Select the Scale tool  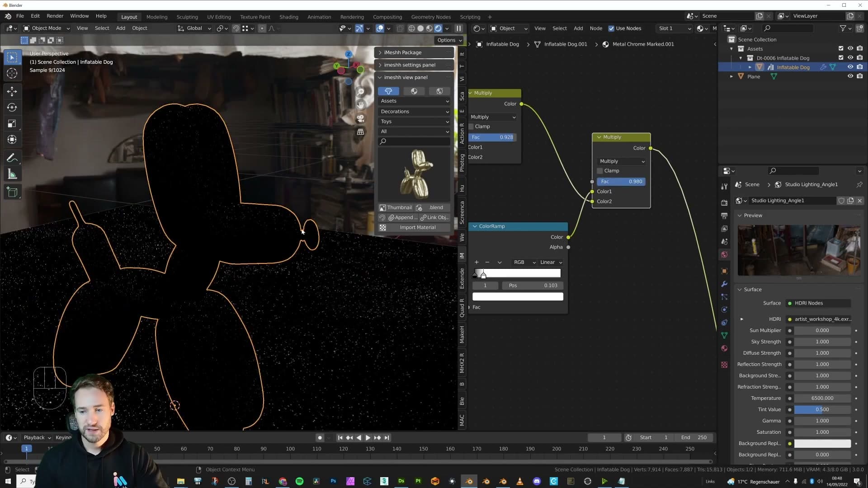(x=12, y=123)
